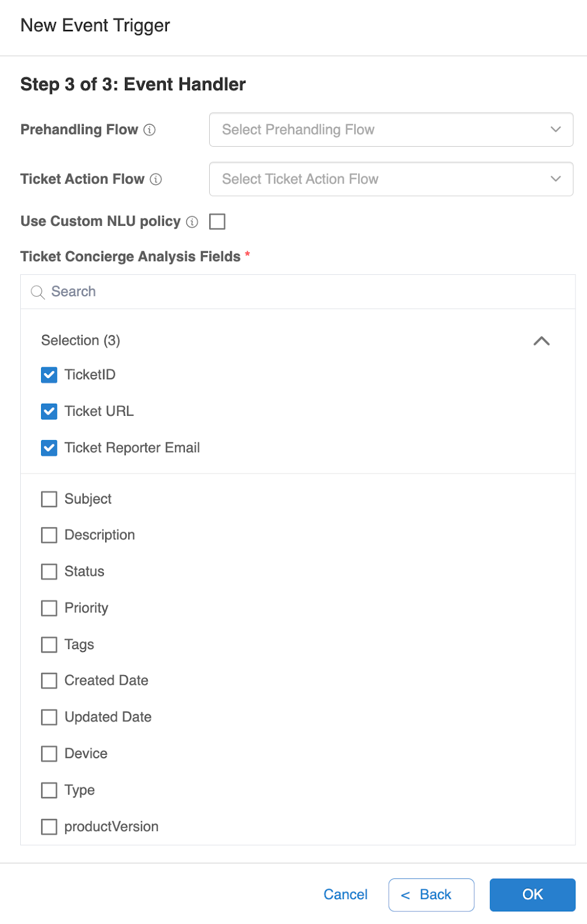Viewport: 587px width, 924px height.
Task: Click the Search fields input
Action: (x=298, y=292)
